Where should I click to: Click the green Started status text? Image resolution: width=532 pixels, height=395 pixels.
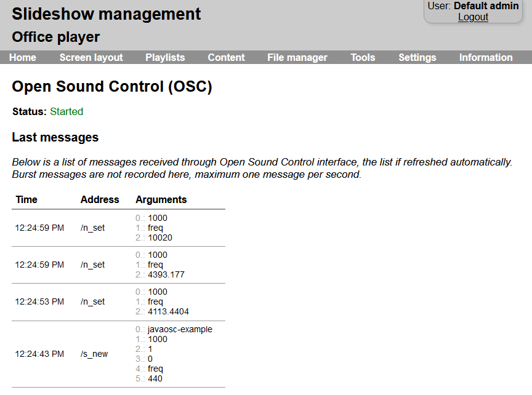coord(66,112)
